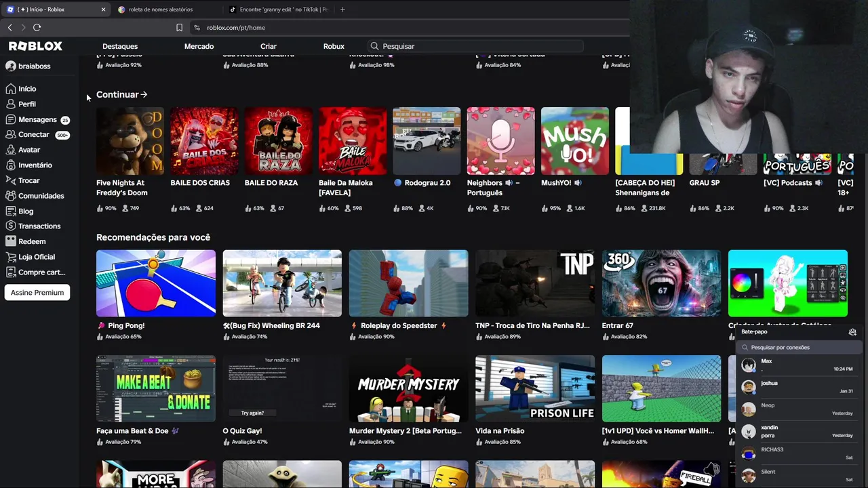The image size is (868, 488).
Task: Open Faça uma Beat & Doe thumbnail
Action: pyautogui.click(x=156, y=388)
